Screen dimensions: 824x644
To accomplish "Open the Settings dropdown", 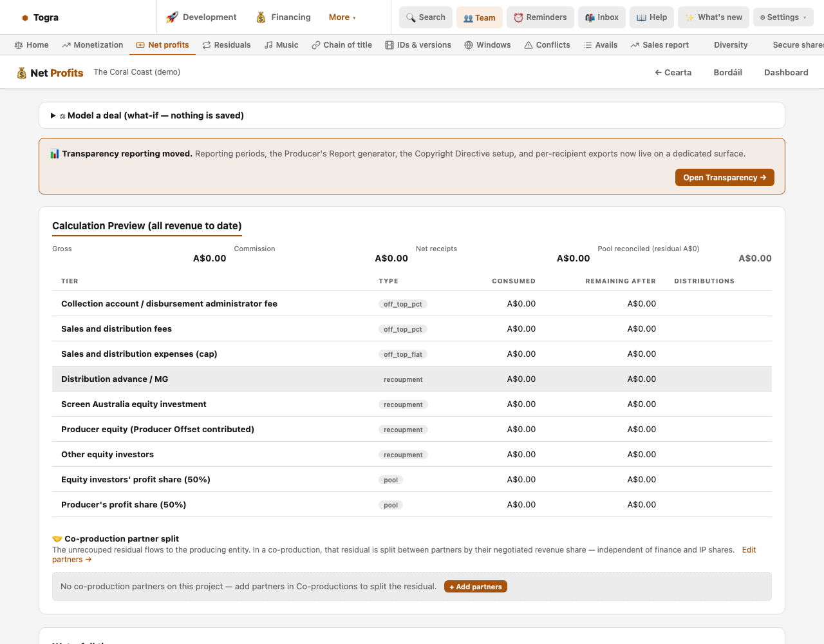I will click(x=785, y=17).
